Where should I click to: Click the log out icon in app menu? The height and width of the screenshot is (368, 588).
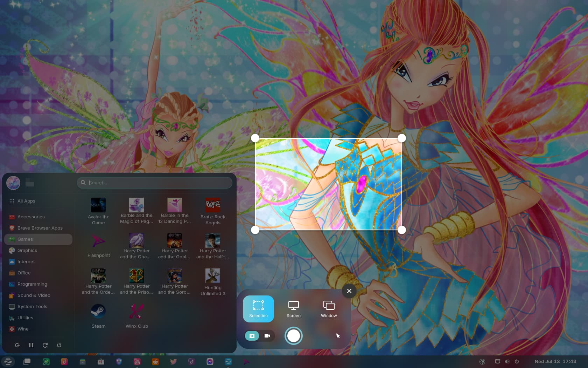pyautogui.click(x=17, y=345)
